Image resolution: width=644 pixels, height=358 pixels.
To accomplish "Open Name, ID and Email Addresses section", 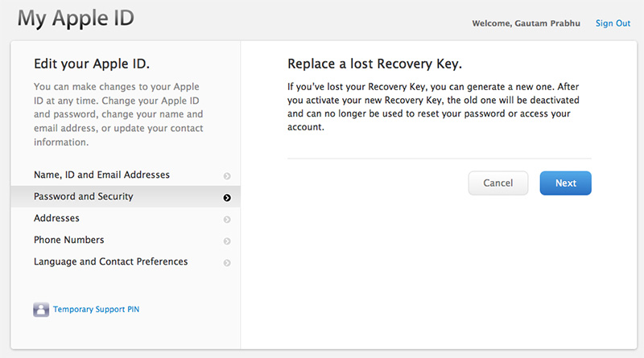I will point(101,175).
